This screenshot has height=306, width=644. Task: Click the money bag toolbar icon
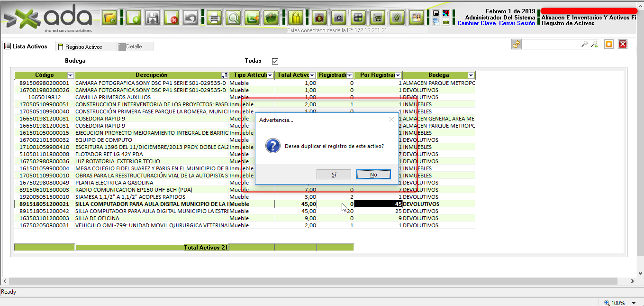coord(319,19)
